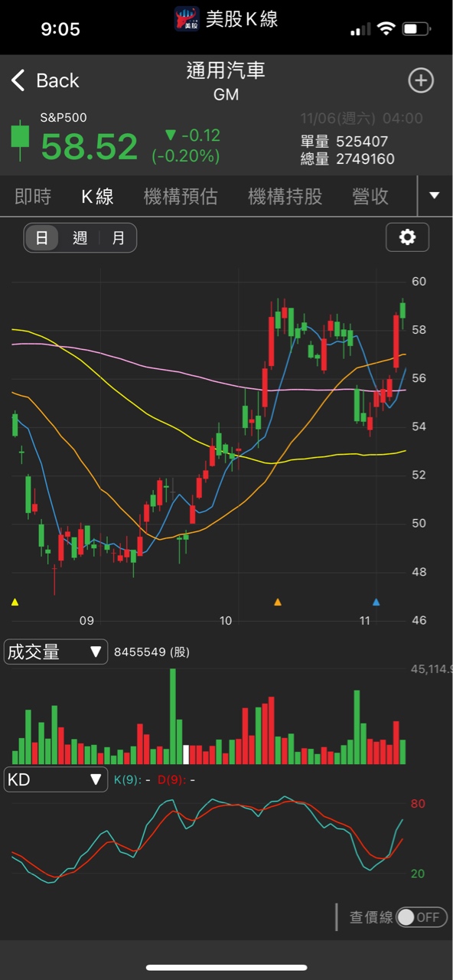
Task: Tap the blue triangle marker near November
Action: tap(376, 603)
